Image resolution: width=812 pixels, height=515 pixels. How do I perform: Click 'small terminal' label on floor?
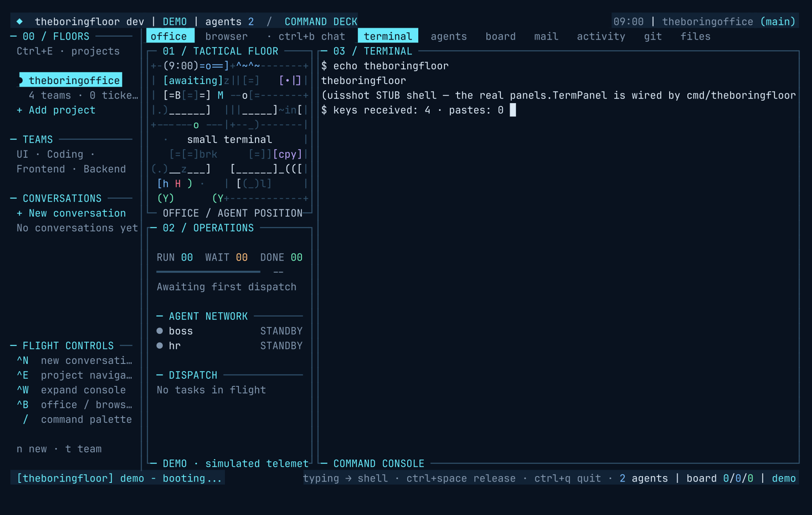(230, 139)
